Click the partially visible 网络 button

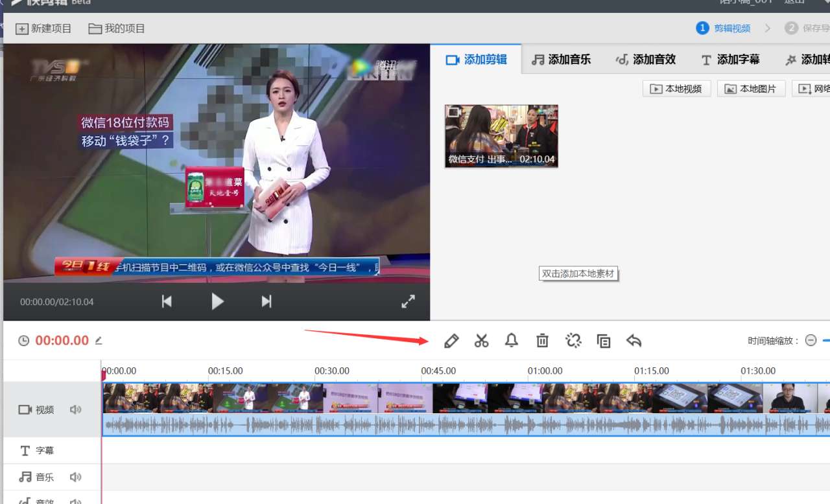click(x=811, y=89)
